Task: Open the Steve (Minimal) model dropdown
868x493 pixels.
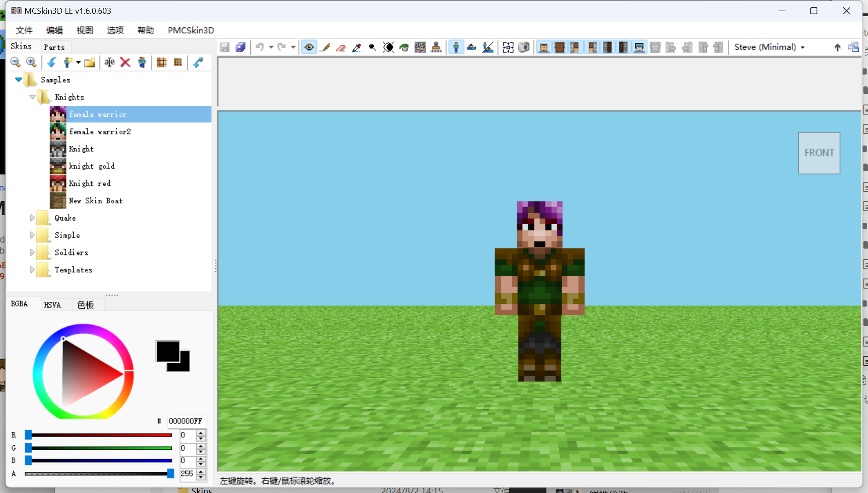Action: coord(770,47)
